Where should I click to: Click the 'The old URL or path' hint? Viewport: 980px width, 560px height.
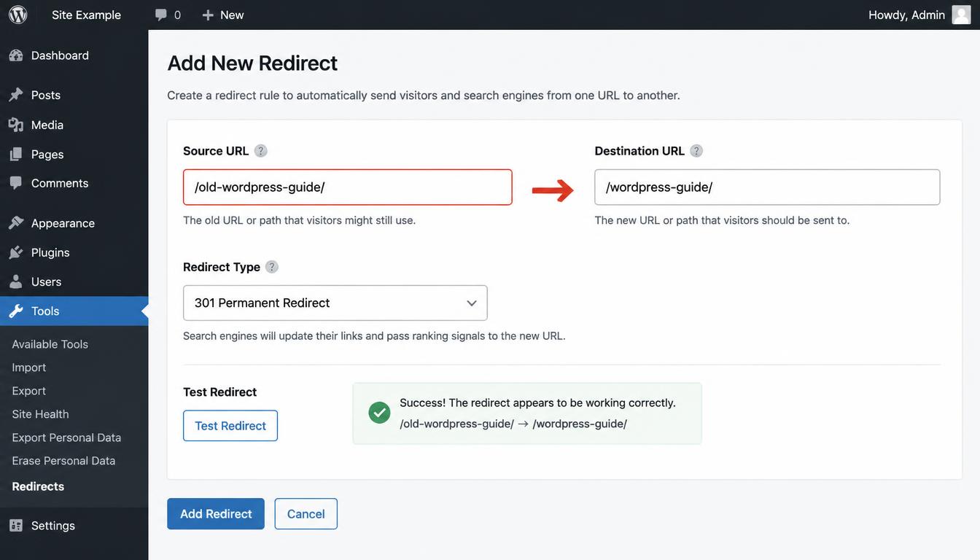click(299, 220)
